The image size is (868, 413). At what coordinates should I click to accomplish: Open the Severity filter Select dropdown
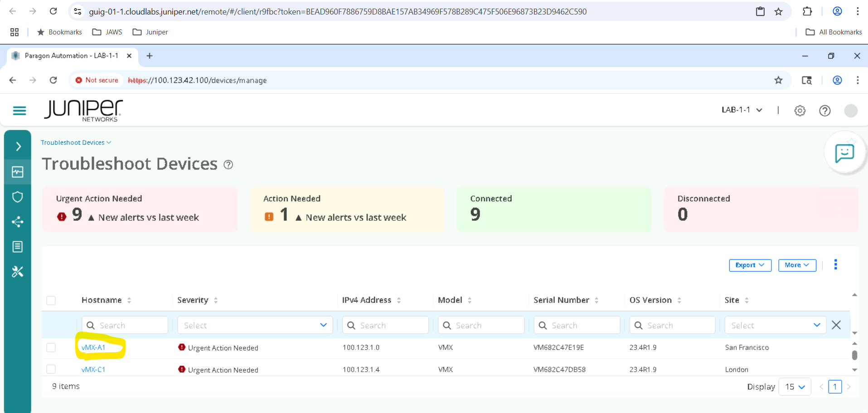(x=255, y=325)
